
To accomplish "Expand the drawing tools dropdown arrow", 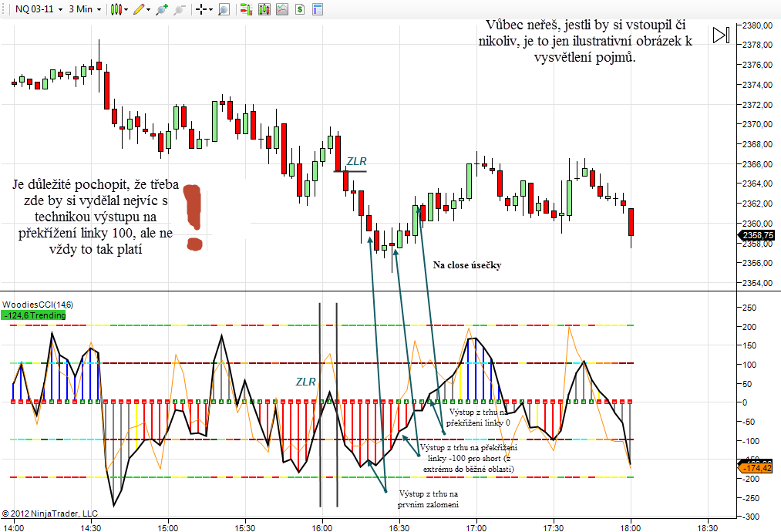I will click(x=149, y=9).
